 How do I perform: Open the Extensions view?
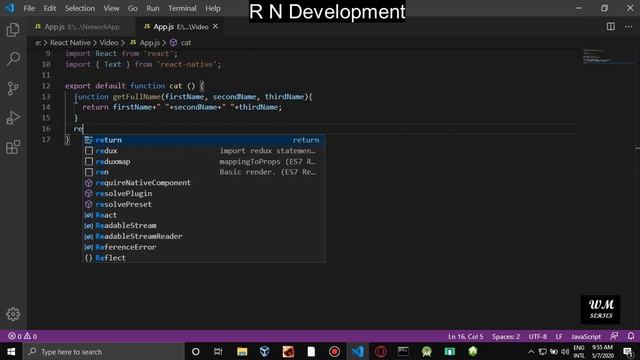(13, 147)
